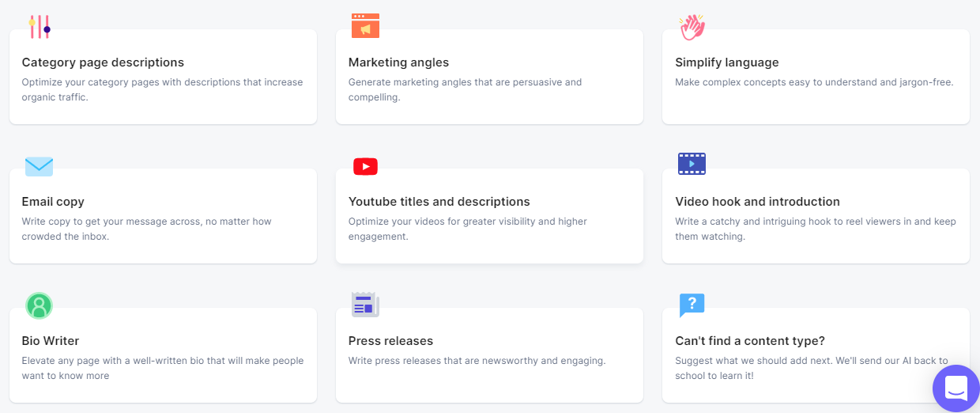Screen dimensions: 980x413
Task: Pick the "Video hook and introduction" title
Action: coord(757,202)
